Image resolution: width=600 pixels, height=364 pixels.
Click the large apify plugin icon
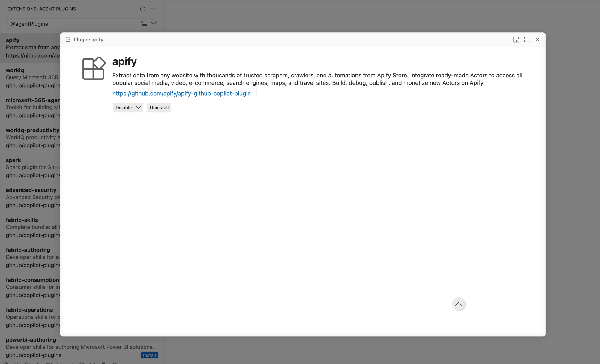pyautogui.click(x=94, y=68)
